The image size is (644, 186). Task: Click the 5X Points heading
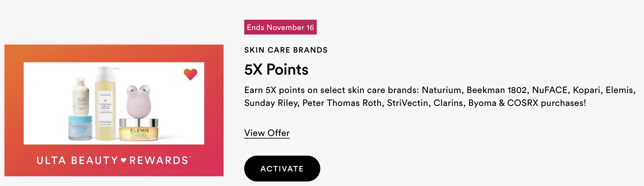click(x=276, y=69)
